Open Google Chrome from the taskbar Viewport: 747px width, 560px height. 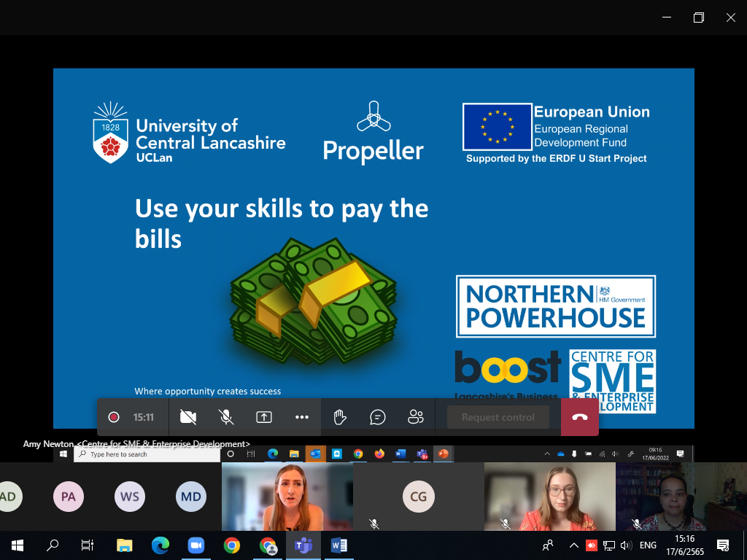pyautogui.click(x=232, y=545)
